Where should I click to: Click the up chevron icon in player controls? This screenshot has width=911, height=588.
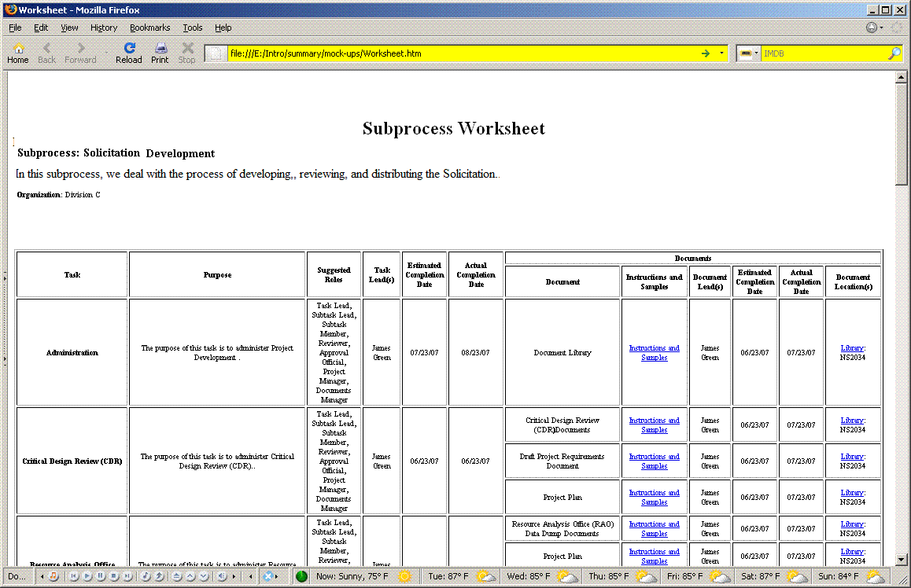tap(190, 576)
